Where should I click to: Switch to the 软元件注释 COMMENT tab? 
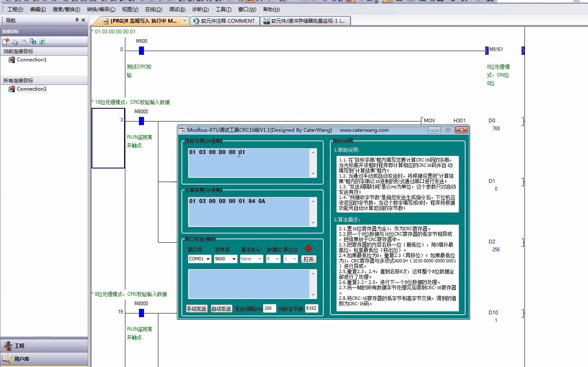(x=225, y=21)
